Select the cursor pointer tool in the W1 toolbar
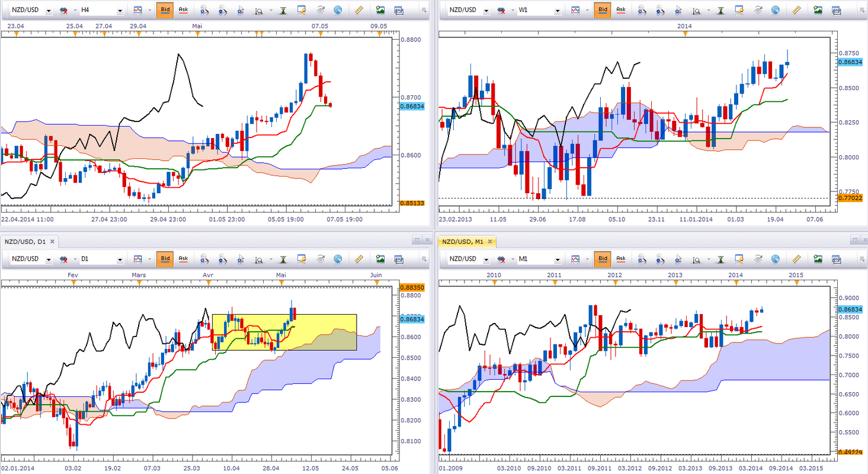Image resolution: width=868 pixels, height=474 pixels. pos(678,10)
